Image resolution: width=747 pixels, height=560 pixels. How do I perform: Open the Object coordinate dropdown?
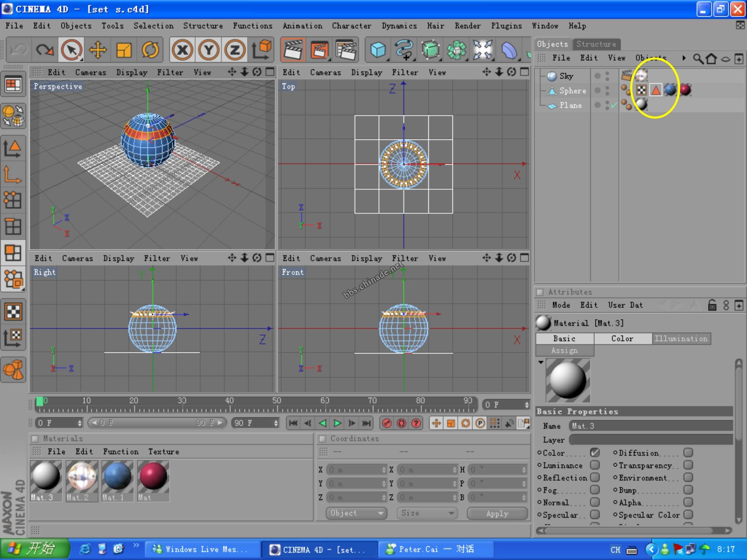(x=356, y=513)
